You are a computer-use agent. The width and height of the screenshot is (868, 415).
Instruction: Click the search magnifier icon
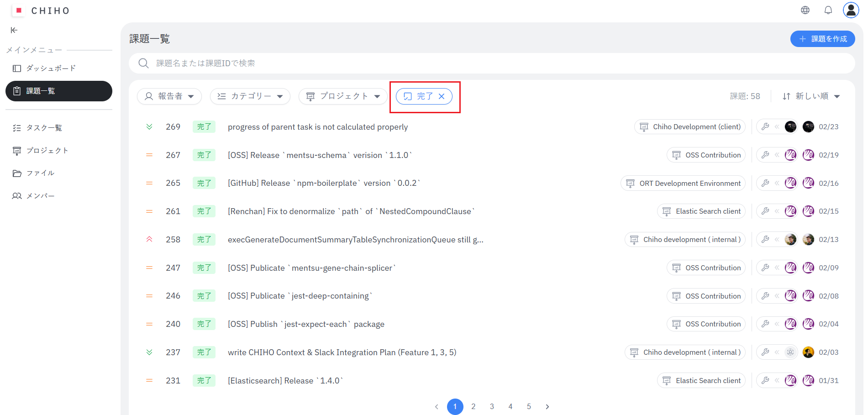click(x=143, y=63)
